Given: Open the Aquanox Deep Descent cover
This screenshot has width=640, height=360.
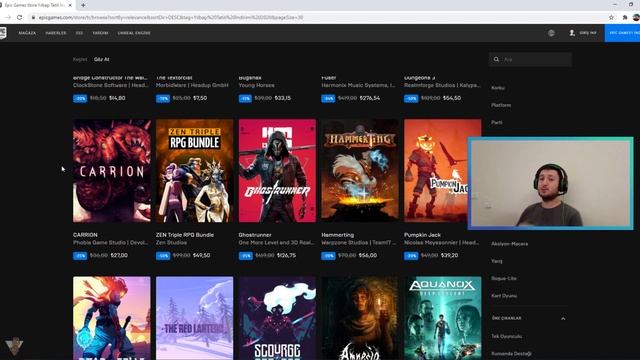Looking at the screenshot, I should [442, 318].
